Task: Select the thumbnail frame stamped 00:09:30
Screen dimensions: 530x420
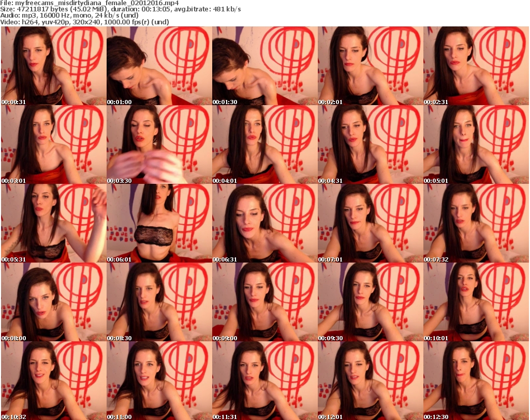Action: click(x=370, y=302)
